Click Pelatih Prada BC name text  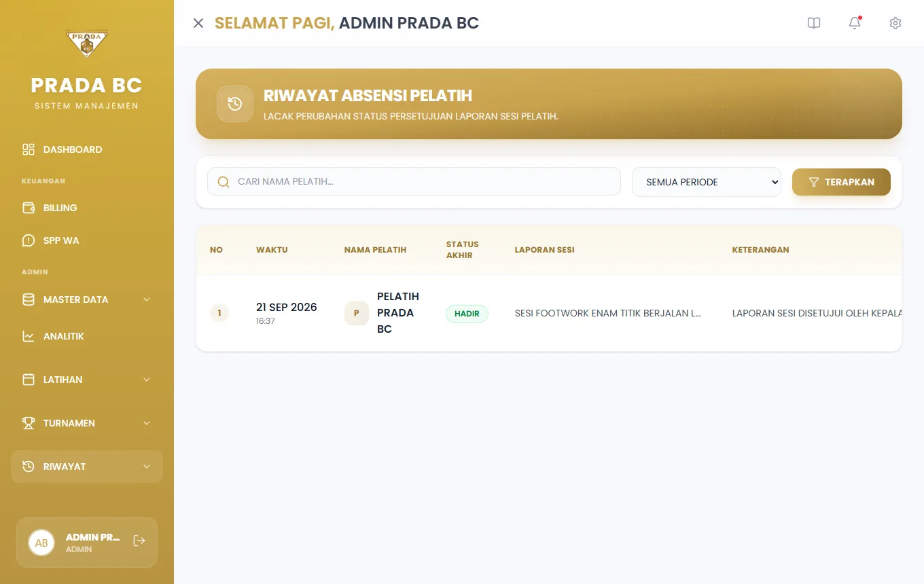click(398, 313)
